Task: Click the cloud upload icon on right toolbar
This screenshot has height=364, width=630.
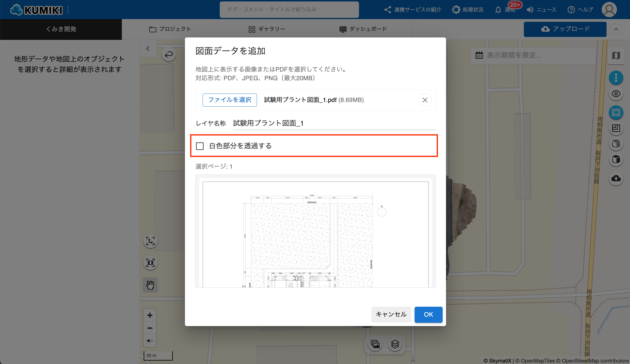Action: (616, 179)
